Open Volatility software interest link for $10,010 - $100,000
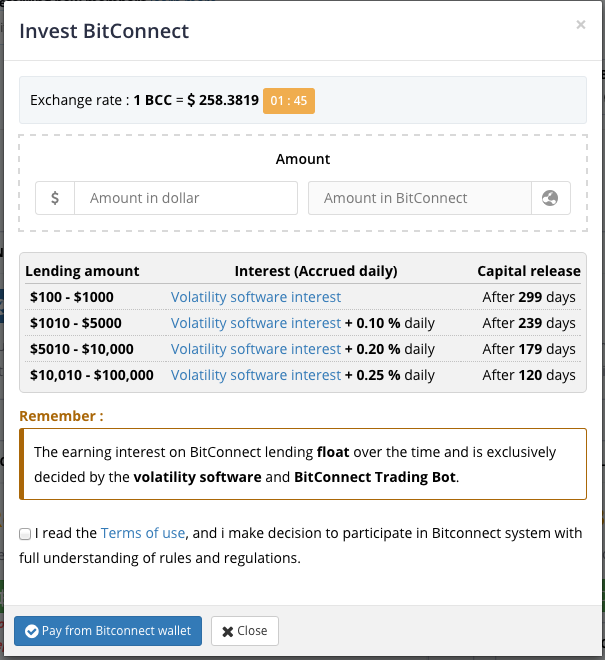This screenshot has height=660, width=605. [x=256, y=375]
